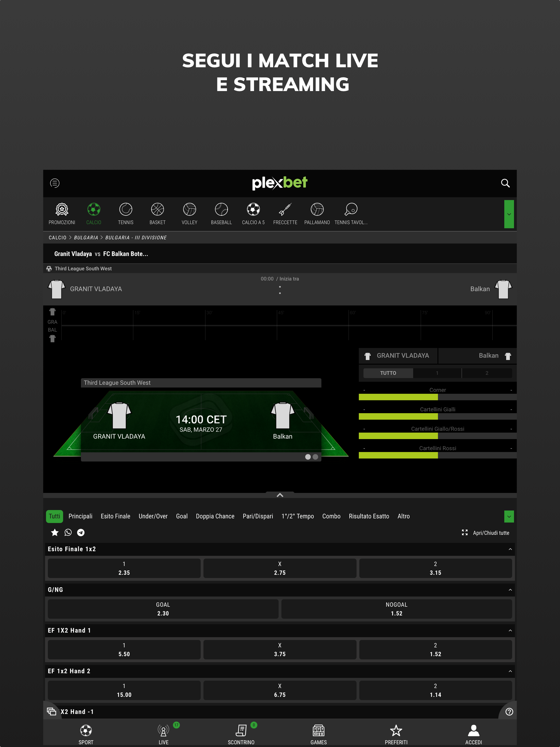Open the Live section with 17 events
This screenshot has height=747, width=560.
(x=164, y=733)
